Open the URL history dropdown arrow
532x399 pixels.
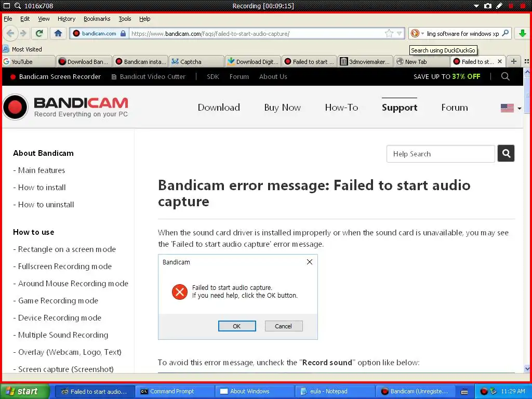point(400,33)
